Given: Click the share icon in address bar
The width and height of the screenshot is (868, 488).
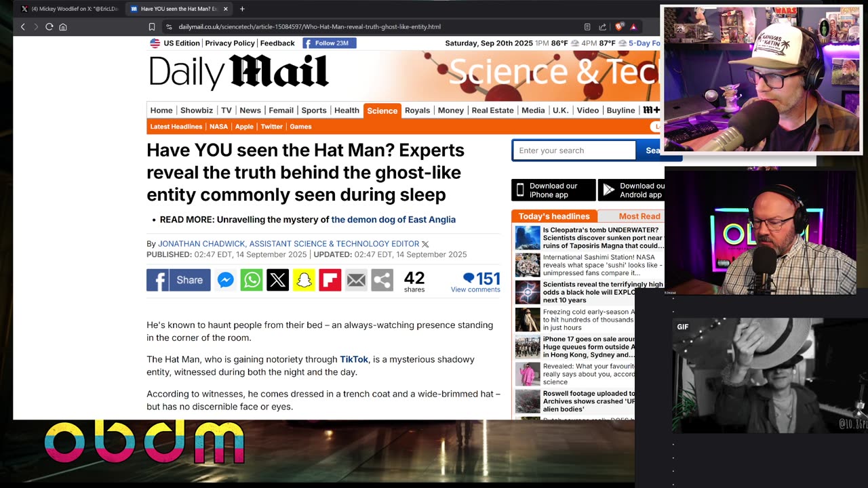Looking at the screenshot, I should click(602, 26).
